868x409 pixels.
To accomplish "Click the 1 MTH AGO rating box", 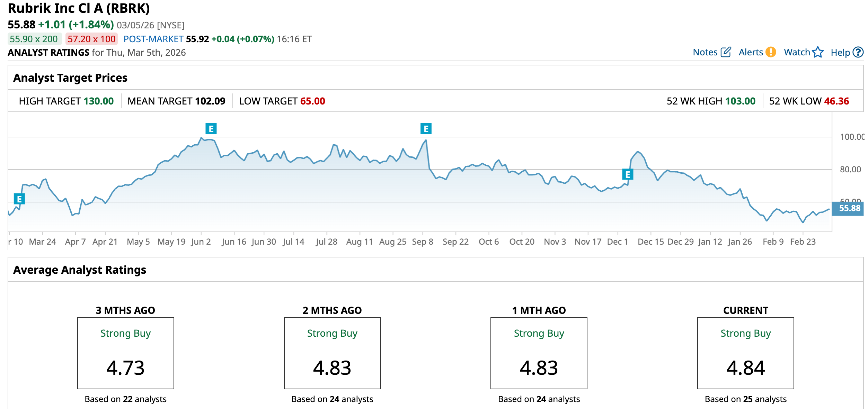I will point(539,353).
